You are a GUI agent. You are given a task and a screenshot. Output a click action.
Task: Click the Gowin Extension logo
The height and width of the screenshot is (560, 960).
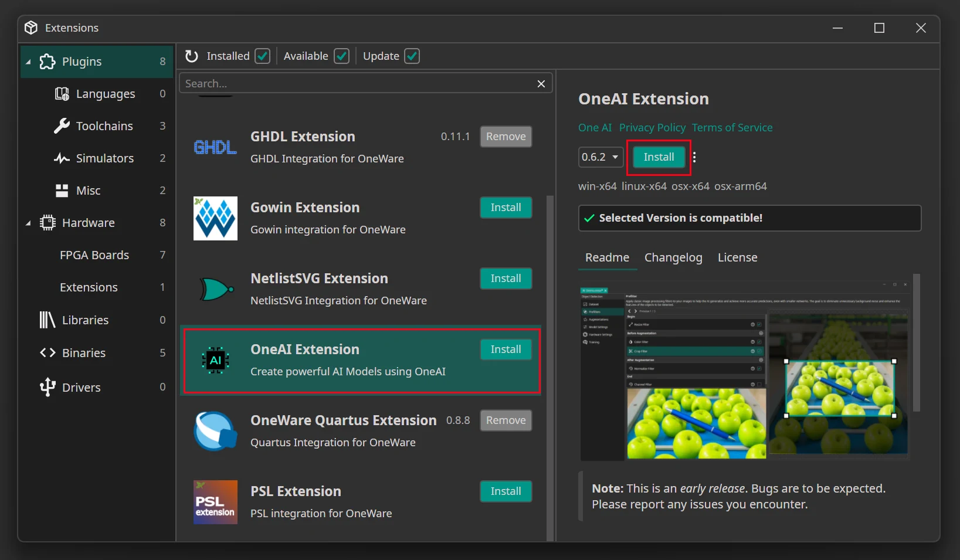215,219
